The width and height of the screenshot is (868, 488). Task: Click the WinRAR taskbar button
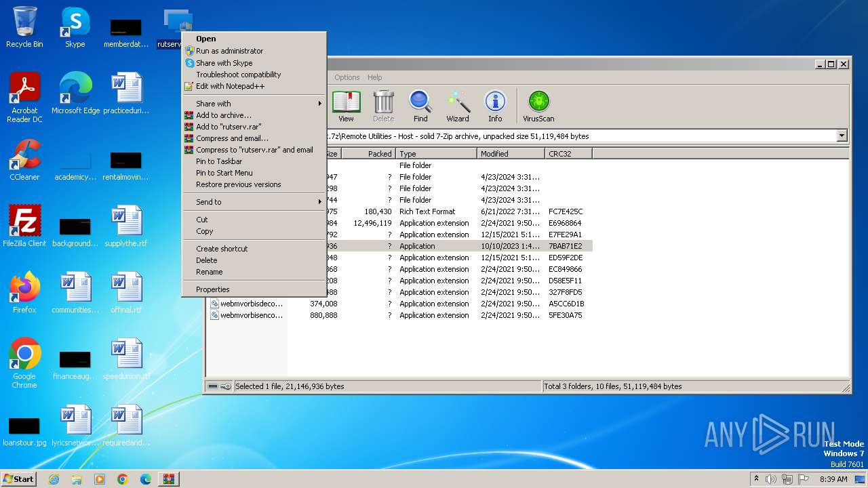(x=169, y=479)
